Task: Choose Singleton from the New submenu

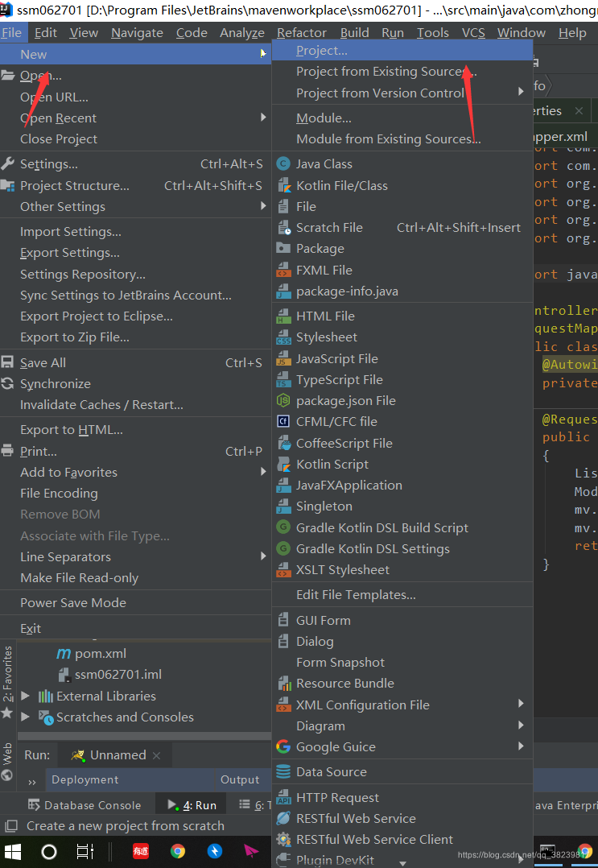Action: [402, 506]
